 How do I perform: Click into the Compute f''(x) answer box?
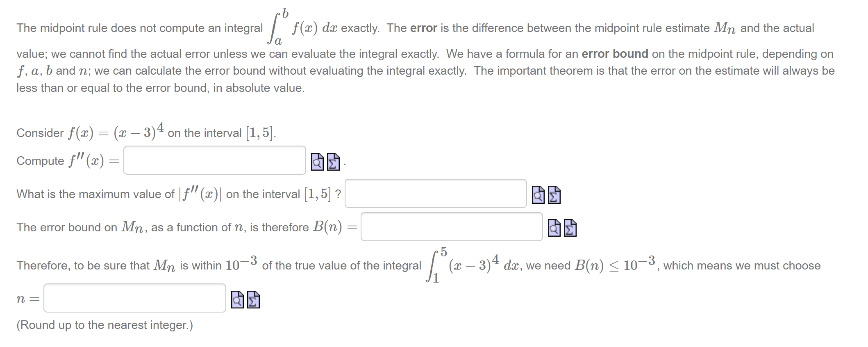(213, 161)
